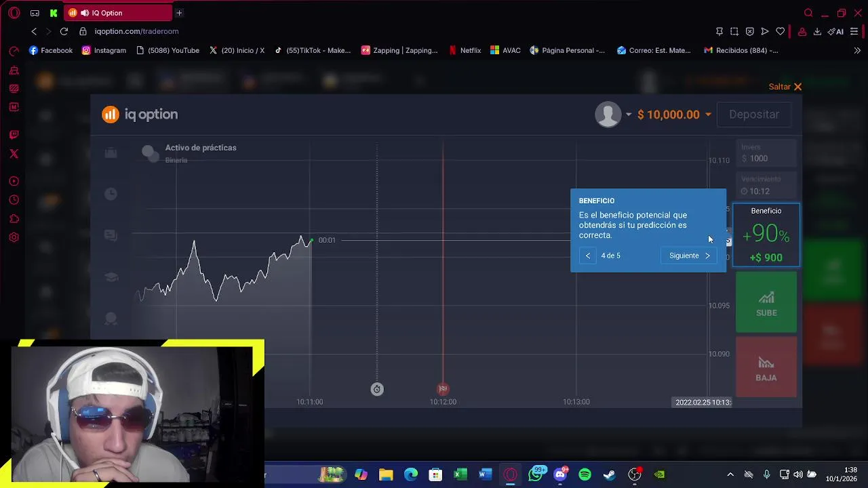Screen dimensions: 868x488
Task: Click the chat bubble sidebar icon
Action: point(111,235)
